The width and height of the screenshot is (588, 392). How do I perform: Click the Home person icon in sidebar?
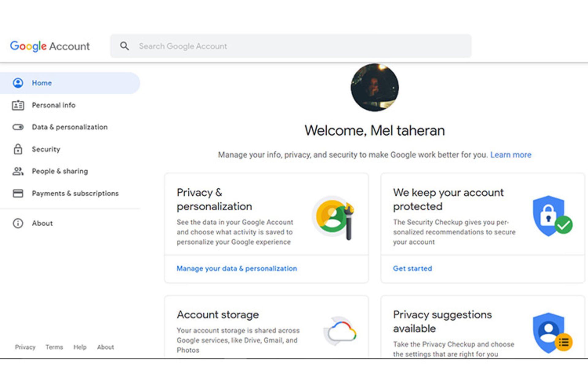pyautogui.click(x=18, y=83)
